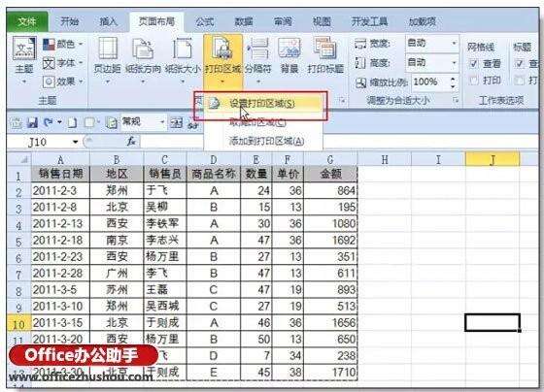The width and height of the screenshot is (544, 392).
Task: Click the 效果 theme effects icon
Action: point(49,82)
